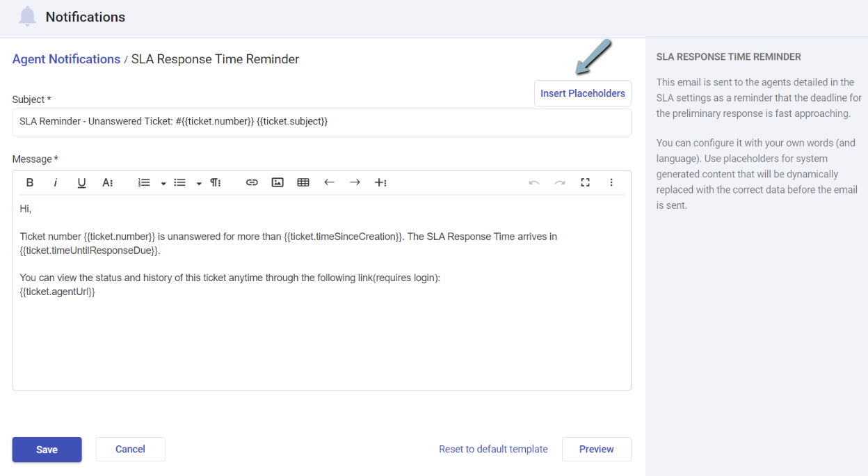Toggle an ordered list in the editor
868x476 pixels.
coord(143,182)
